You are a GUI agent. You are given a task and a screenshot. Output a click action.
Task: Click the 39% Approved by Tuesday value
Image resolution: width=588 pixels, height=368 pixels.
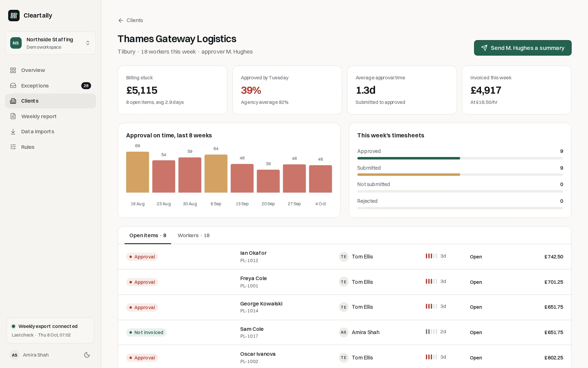251,90
